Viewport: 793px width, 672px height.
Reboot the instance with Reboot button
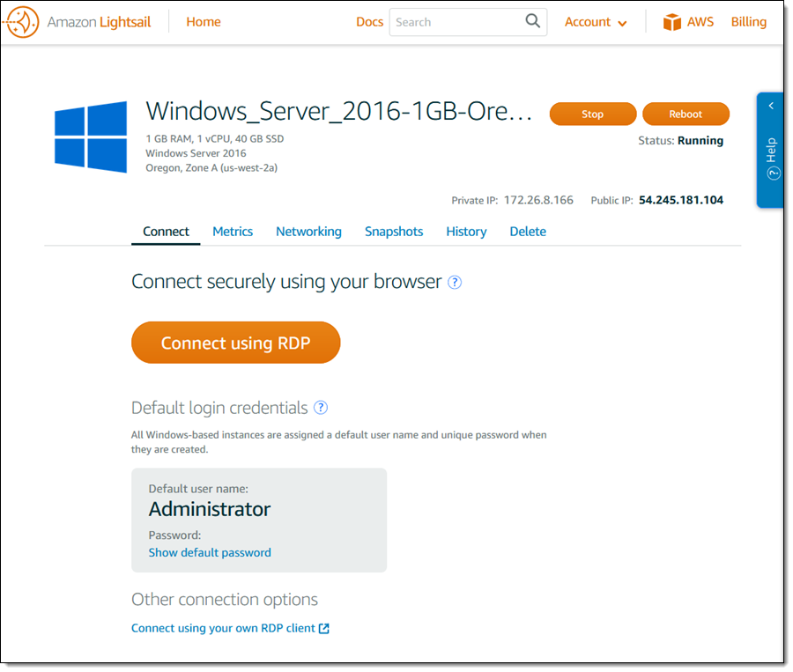point(686,114)
